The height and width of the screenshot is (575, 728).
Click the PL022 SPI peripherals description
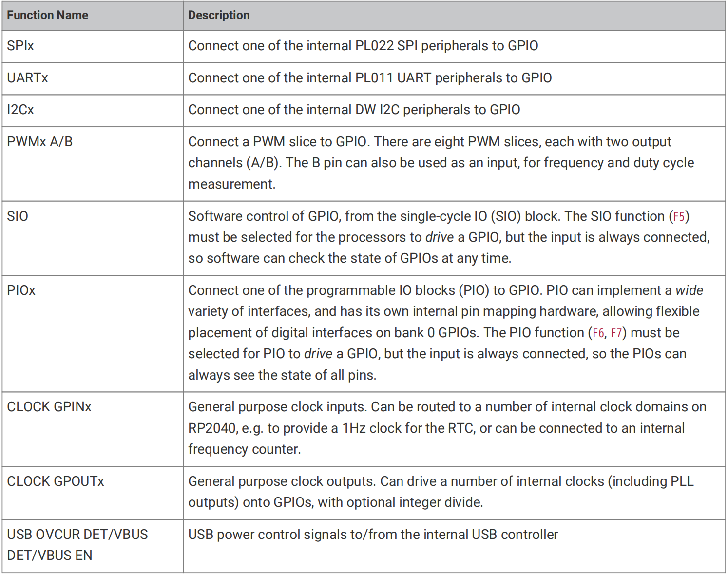click(x=363, y=46)
